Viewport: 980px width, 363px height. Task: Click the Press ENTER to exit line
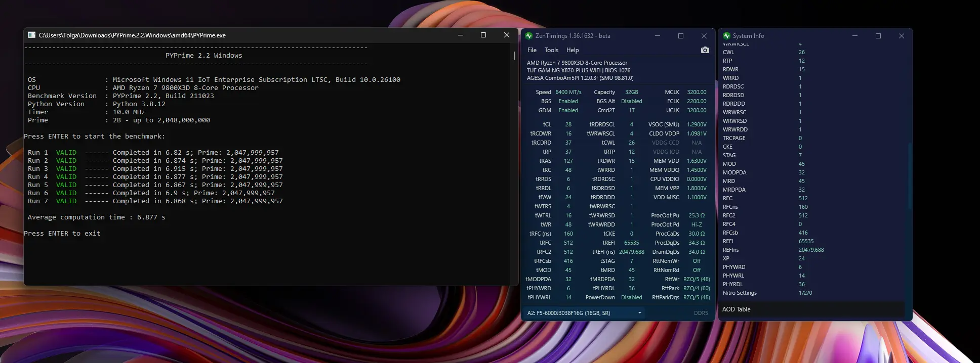[62, 234]
